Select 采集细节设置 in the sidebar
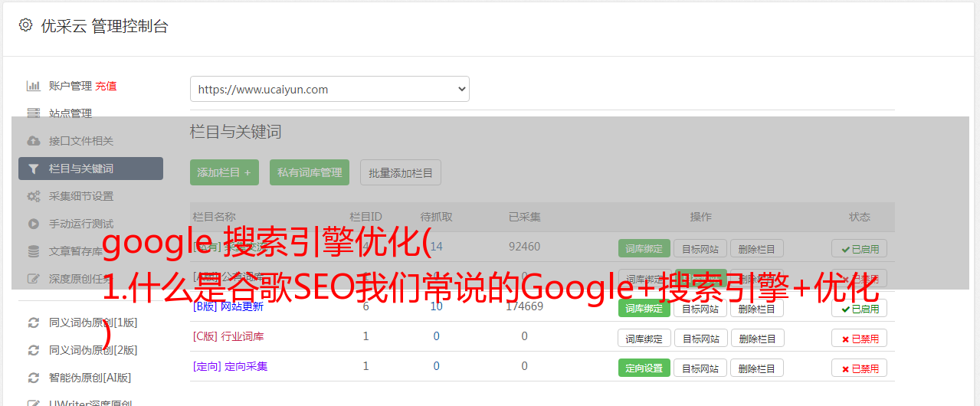The width and height of the screenshot is (980, 406). coord(81,196)
